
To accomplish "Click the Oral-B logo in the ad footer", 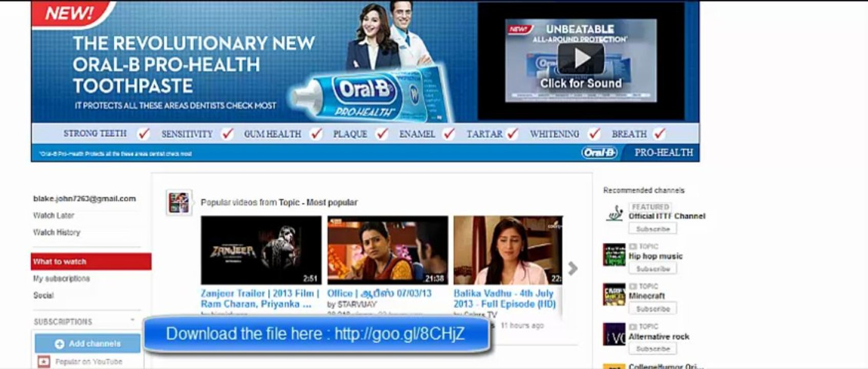I will coord(599,153).
